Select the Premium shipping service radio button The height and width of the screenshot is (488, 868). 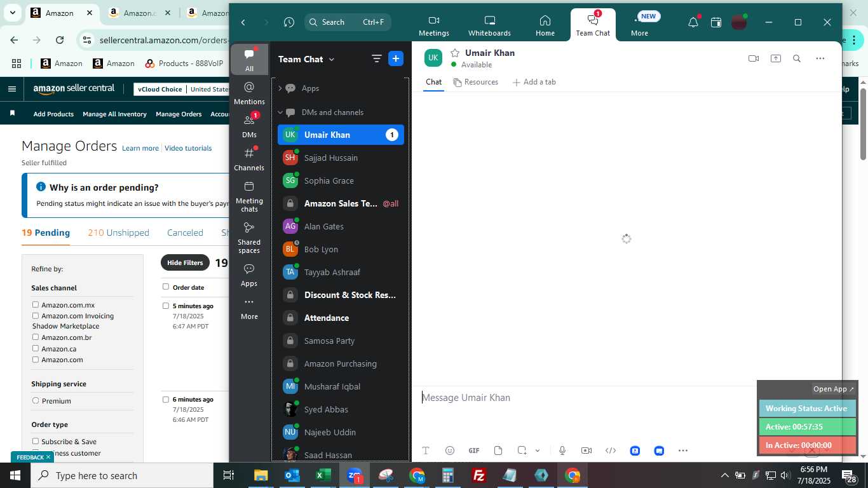[36, 401]
